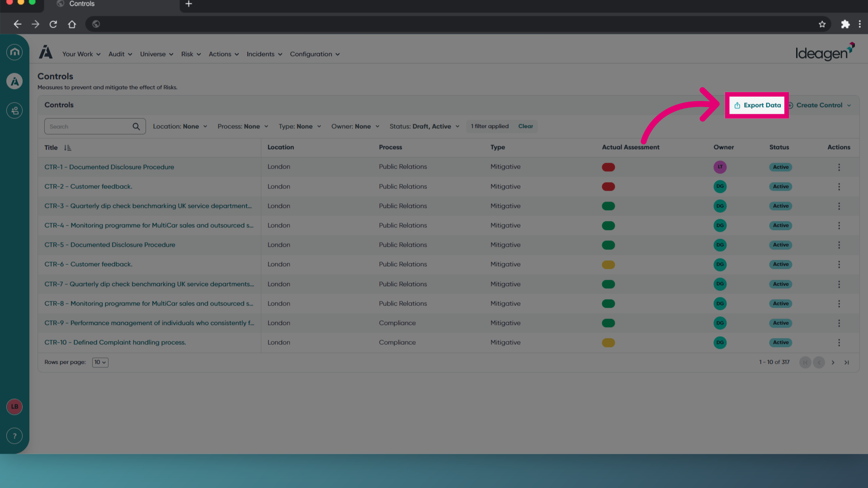Open the Actions menu in top navigation
Screen dimensions: 868x488
pyautogui.click(x=224, y=54)
